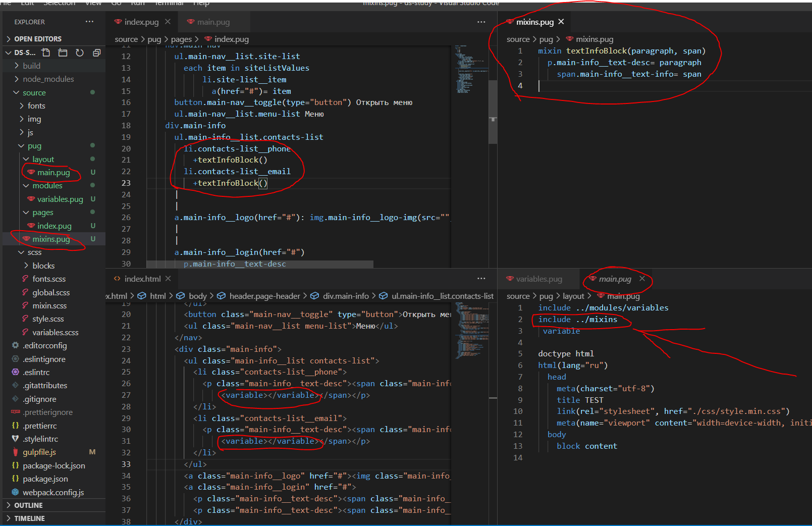Collapse the modules folder

(47, 186)
